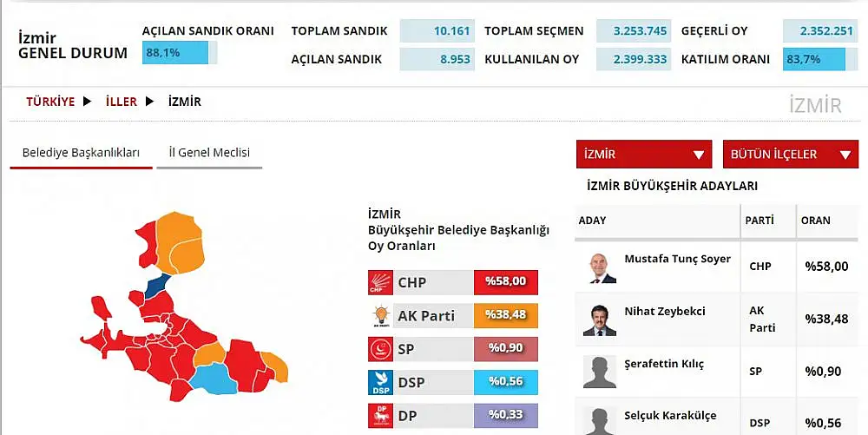Click the 88,1% opened ballot progress bar
Image resolution: width=868 pixels, height=435 pixels.
click(x=180, y=53)
